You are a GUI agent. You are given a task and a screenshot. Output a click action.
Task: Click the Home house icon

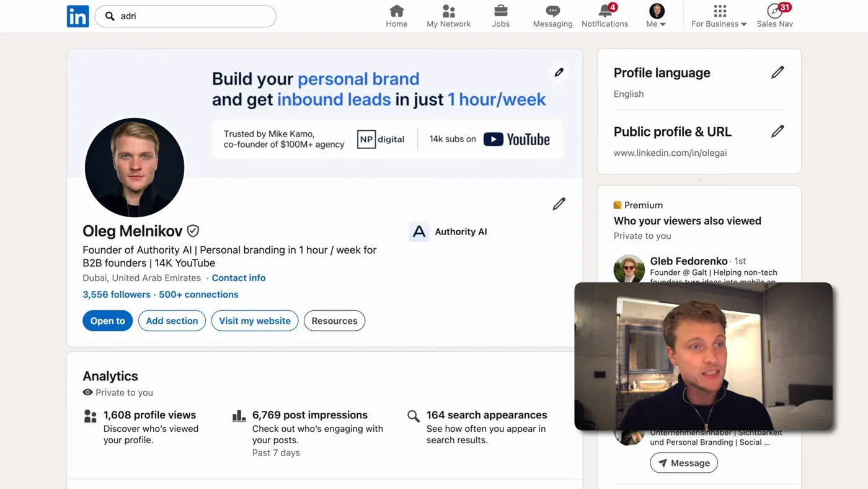click(x=397, y=11)
